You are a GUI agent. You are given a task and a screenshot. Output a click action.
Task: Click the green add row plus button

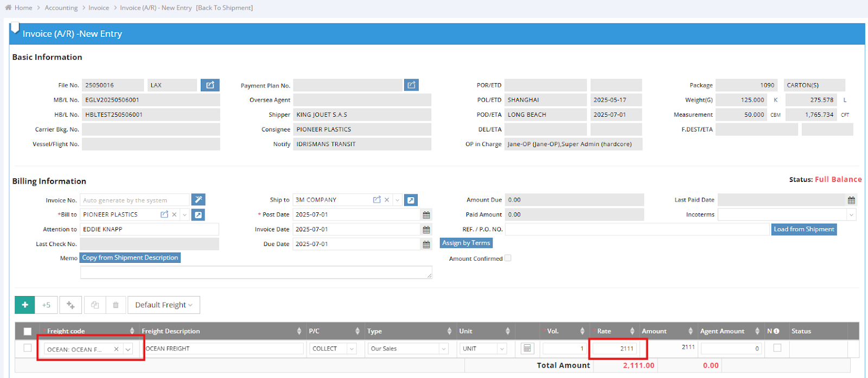25,305
